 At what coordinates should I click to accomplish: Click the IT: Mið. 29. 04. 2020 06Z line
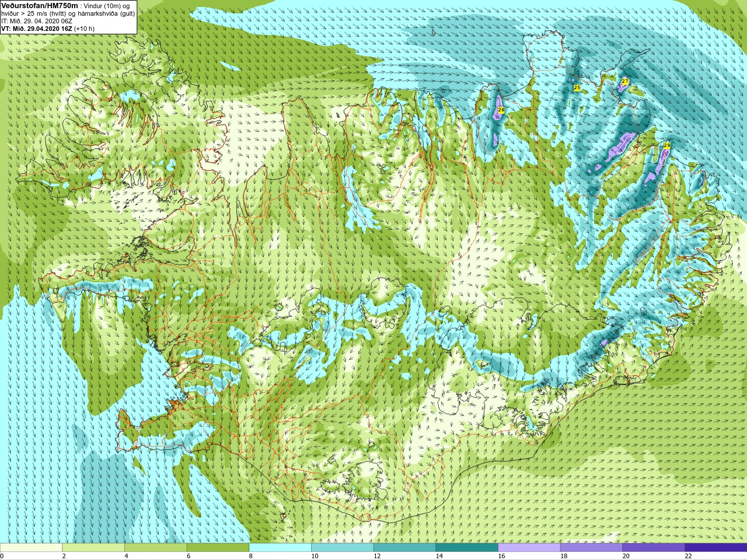37,21
